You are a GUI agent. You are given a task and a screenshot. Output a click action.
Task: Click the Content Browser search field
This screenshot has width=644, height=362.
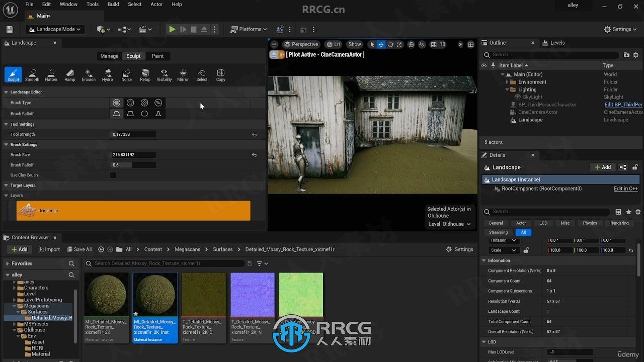[x=165, y=263]
